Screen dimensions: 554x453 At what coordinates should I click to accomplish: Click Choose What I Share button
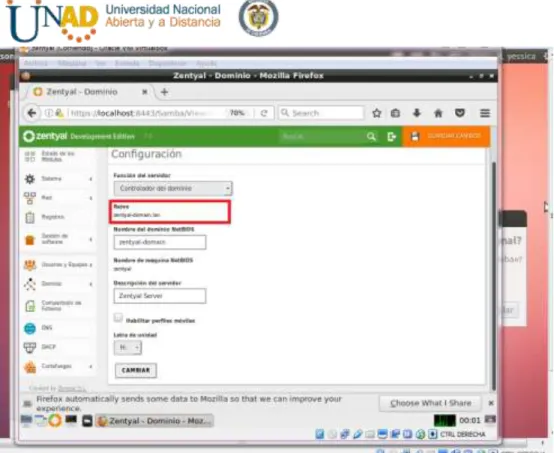pos(430,403)
